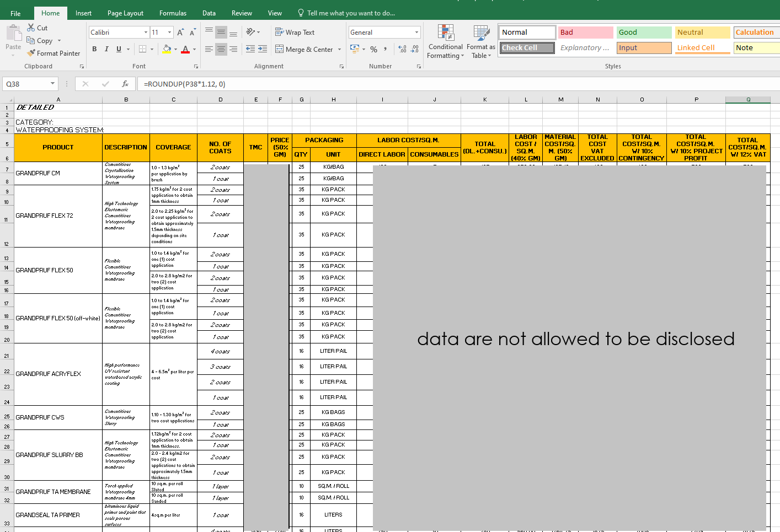Apply the Explanatory text style
This screenshot has width=780, height=532.
pos(586,48)
